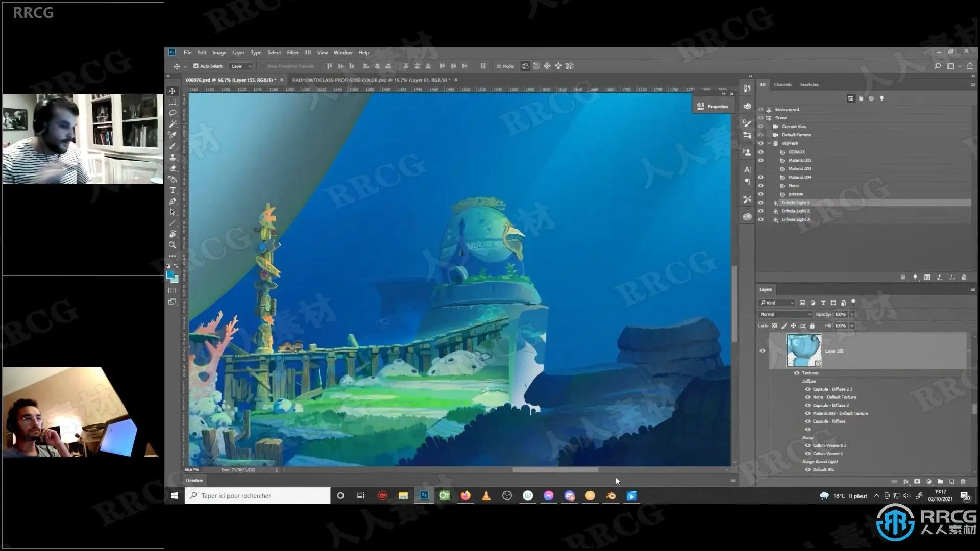Switch to the Channels tab
The height and width of the screenshot is (551, 980).
782,85
